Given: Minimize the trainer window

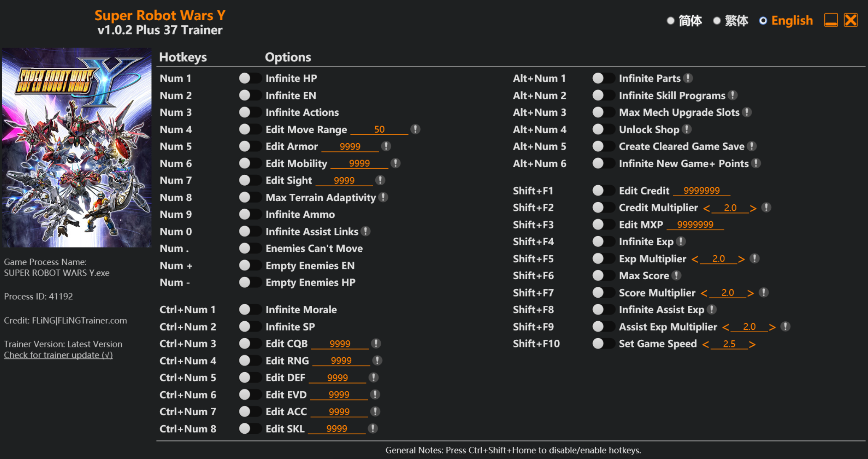Looking at the screenshot, I should tap(831, 20).
